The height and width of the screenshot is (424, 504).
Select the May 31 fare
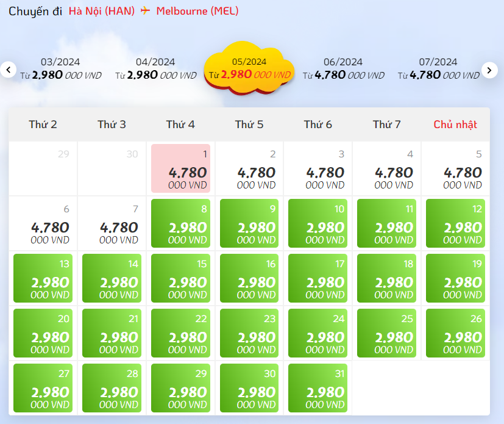click(318, 388)
